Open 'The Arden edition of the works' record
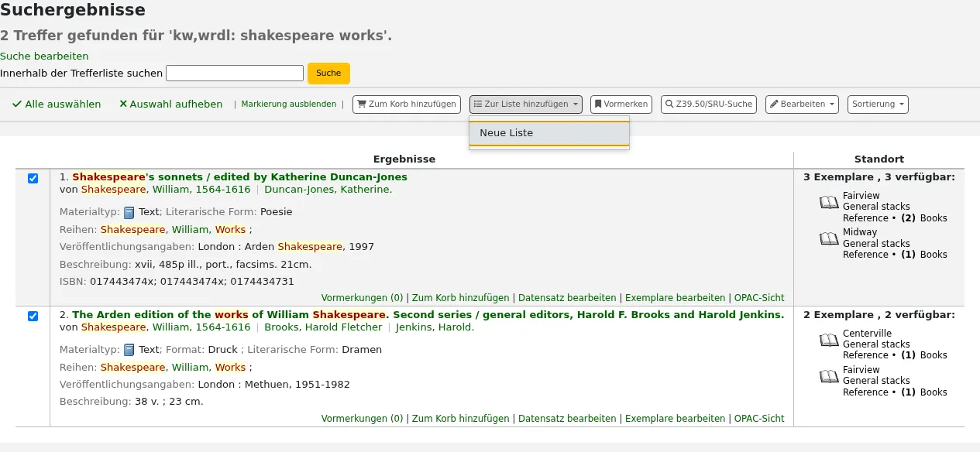Screen dimensions: 980x452 click(428, 314)
